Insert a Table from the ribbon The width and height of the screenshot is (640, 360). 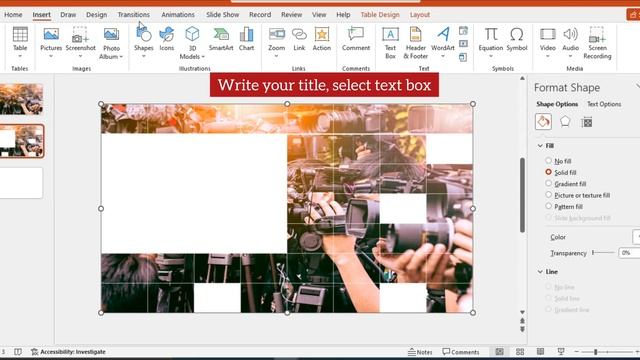[20, 38]
